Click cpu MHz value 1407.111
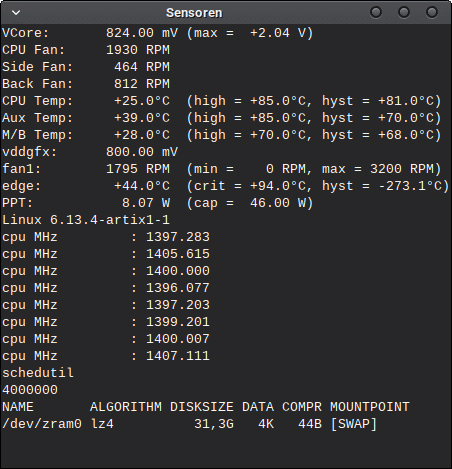This screenshot has width=452, height=469. [x=178, y=356]
